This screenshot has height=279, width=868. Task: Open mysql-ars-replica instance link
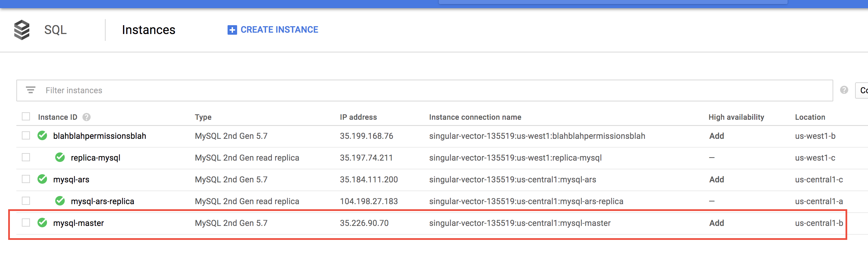103,201
